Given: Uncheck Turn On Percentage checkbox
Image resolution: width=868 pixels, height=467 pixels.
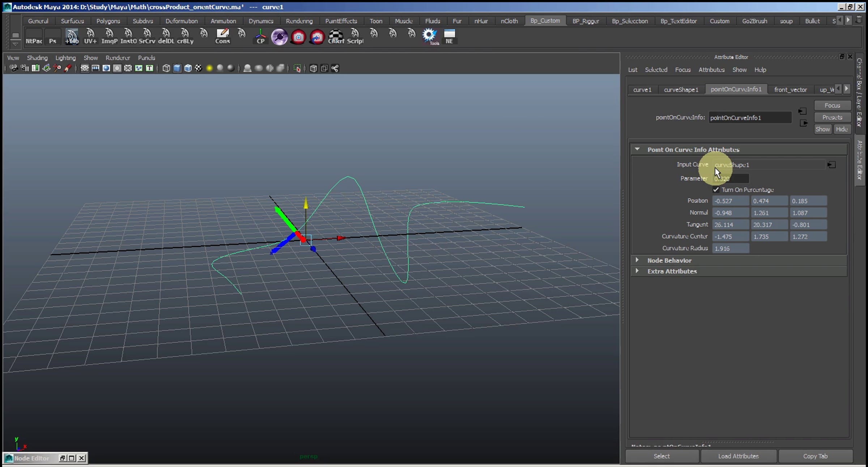Looking at the screenshot, I should click(x=716, y=190).
